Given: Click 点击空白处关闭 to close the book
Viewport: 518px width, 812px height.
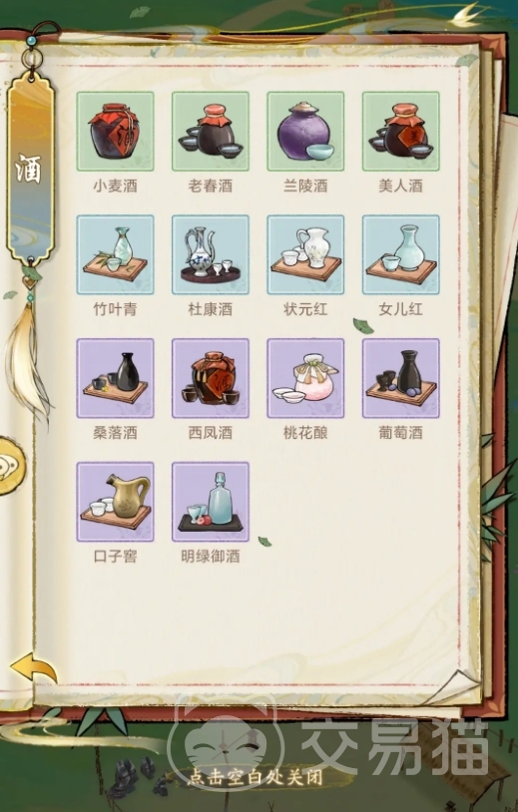Looking at the screenshot, I should tap(255, 777).
